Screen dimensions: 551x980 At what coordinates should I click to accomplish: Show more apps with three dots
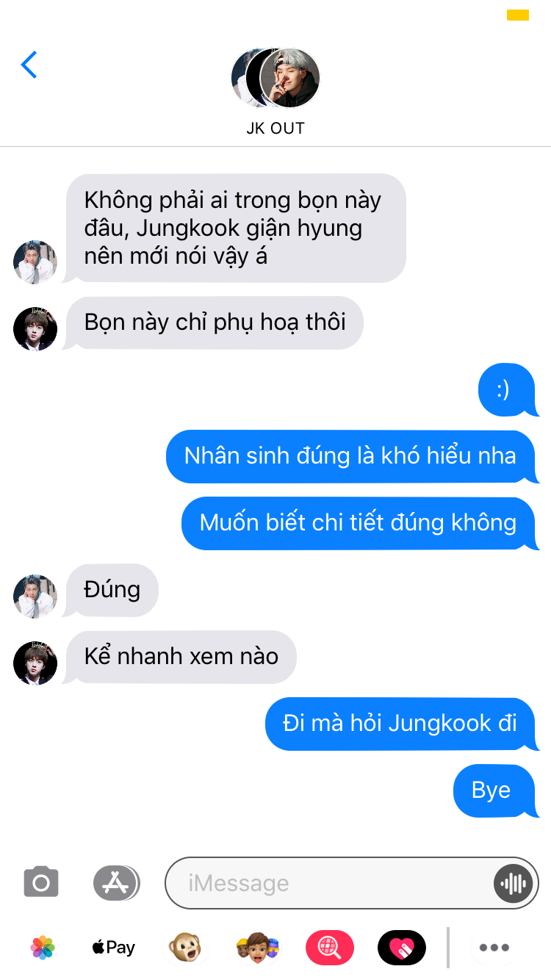(494, 948)
